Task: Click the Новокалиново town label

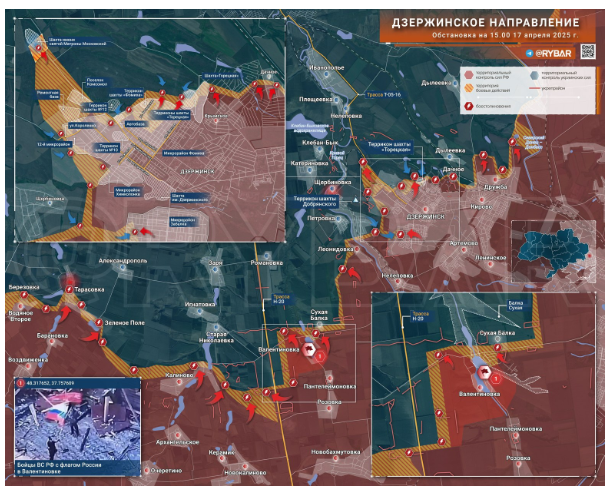Action: pyautogui.click(x=245, y=472)
